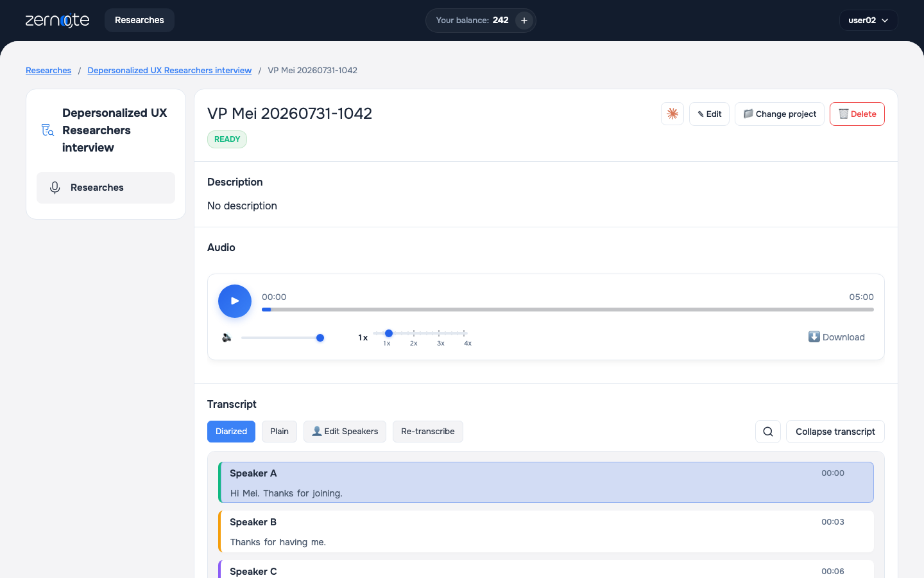Set playback speed to the 2x mark

coord(414,343)
